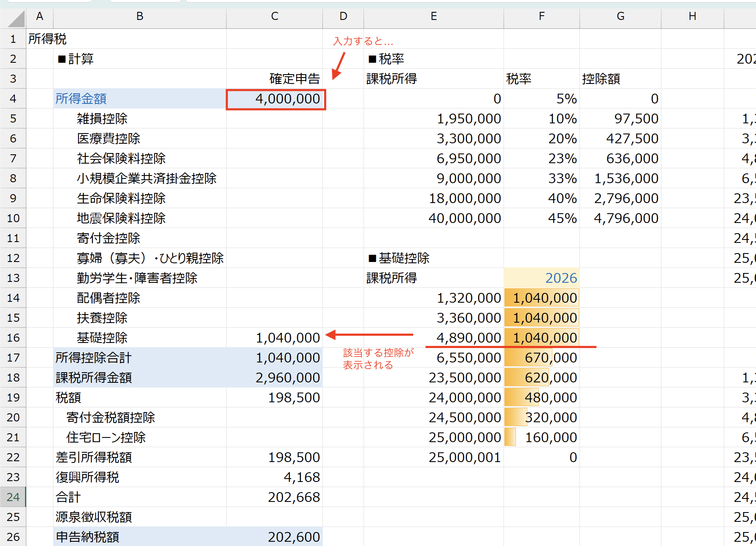This screenshot has height=546, width=756.
Task: Select the 45% tax rate cell
Action: (x=541, y=218)
